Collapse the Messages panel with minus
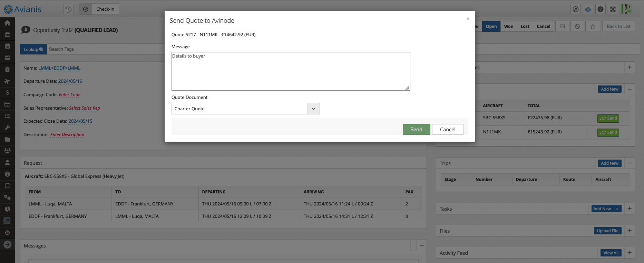The width and height of the screenshot is (644, 263). [x=421, y=245]
